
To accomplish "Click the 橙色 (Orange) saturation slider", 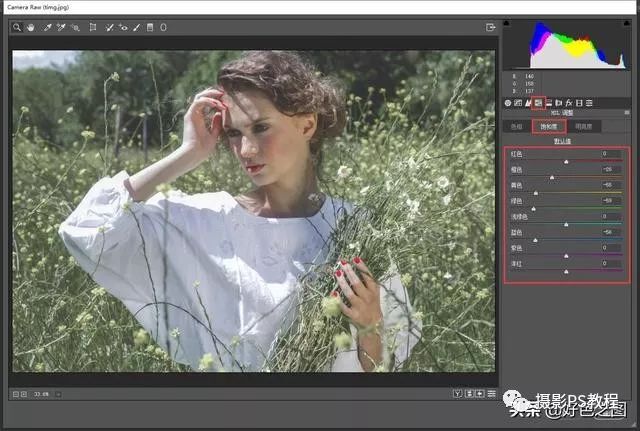I will [x=553, y=177].
